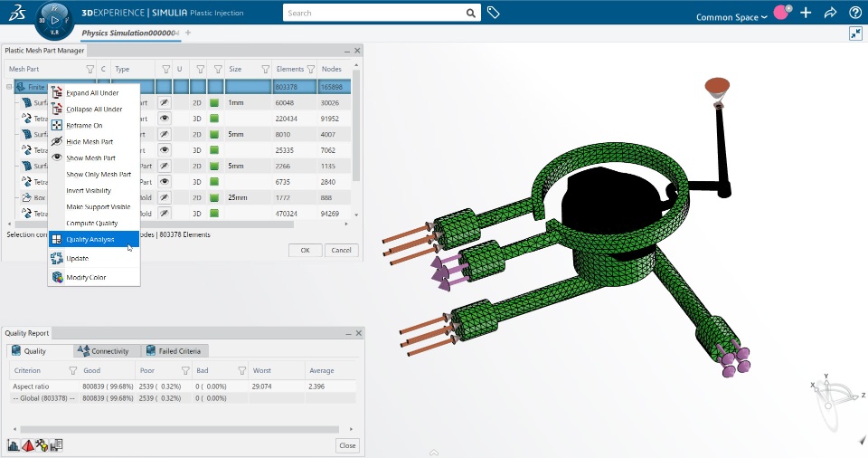
Task: Toggle visibility eye on the 25mm Box mesh row
Action: point(165,197)
